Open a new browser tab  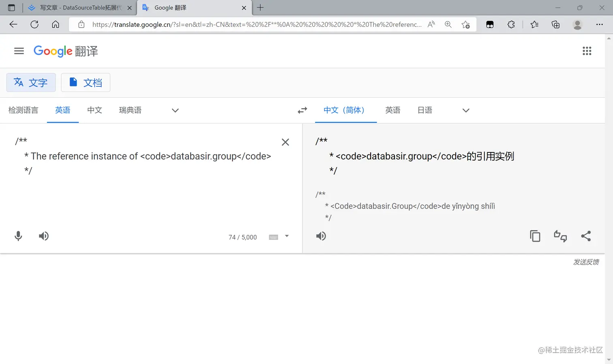pos(260,7)
